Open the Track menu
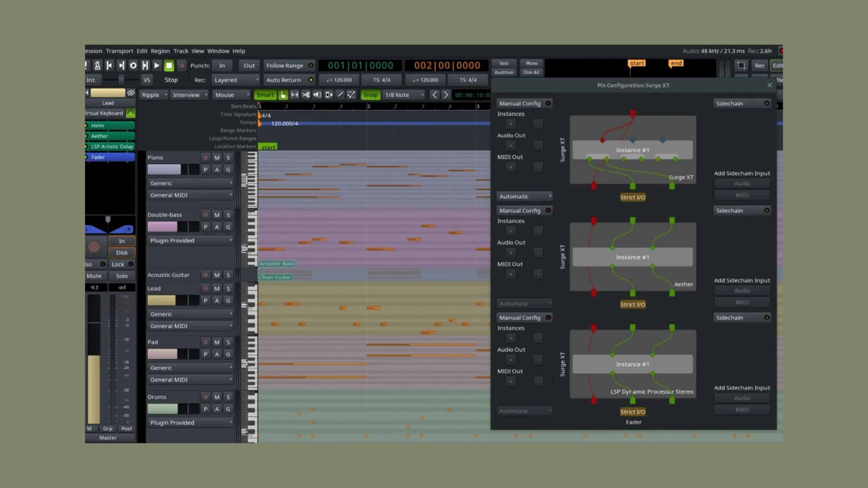868x488 pixels. click(181, 51)
